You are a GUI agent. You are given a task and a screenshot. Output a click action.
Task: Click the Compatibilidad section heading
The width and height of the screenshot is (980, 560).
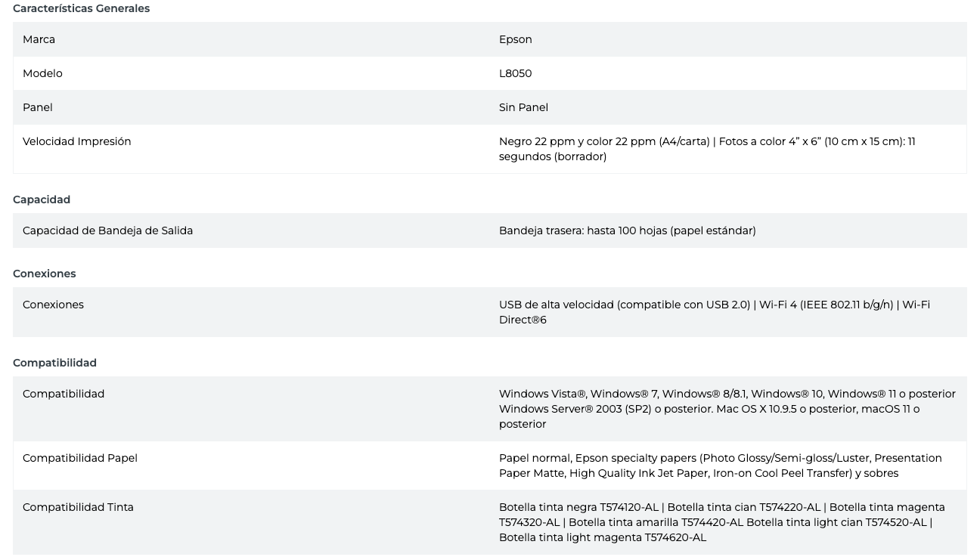point(54,363)
